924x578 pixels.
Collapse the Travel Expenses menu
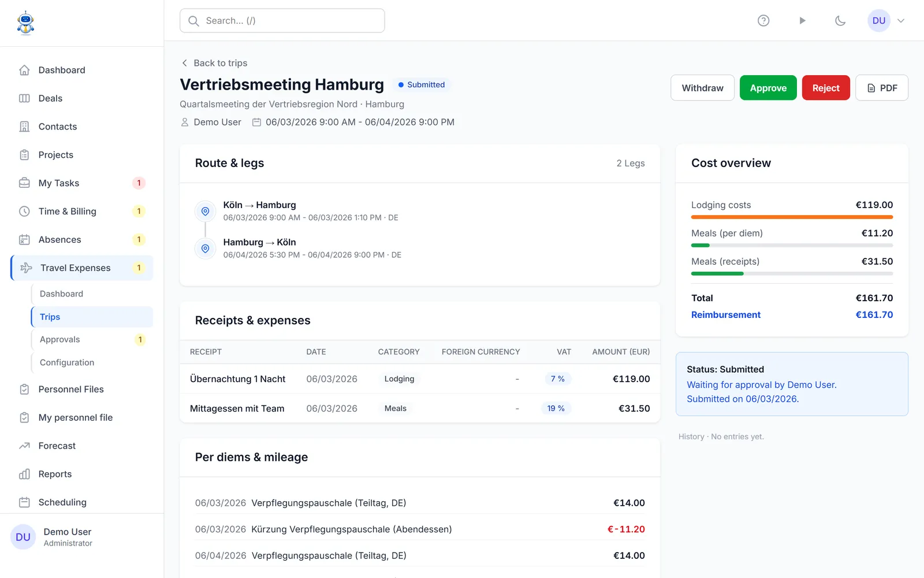click(82, 268)
